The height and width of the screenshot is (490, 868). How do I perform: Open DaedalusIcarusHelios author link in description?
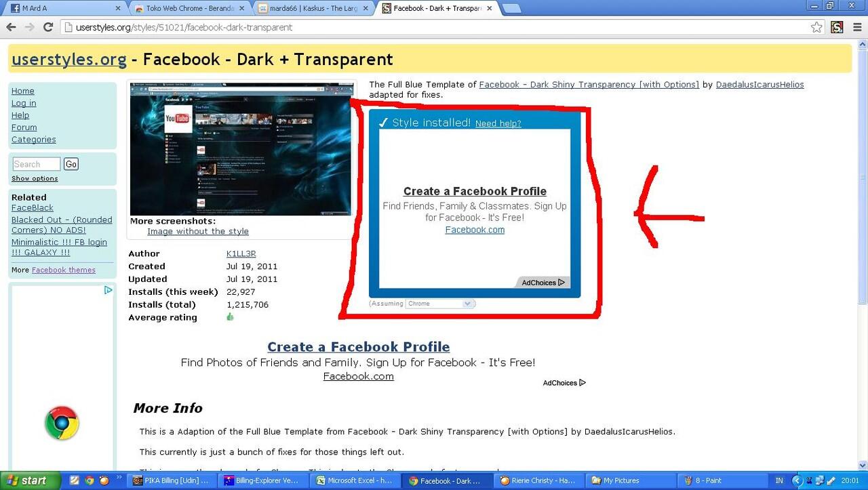click(x=759, y=85)
